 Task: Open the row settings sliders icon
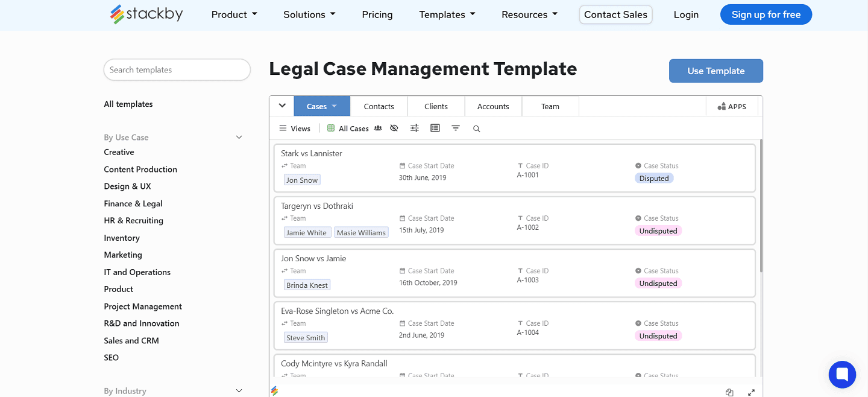[x=414, y=128]
